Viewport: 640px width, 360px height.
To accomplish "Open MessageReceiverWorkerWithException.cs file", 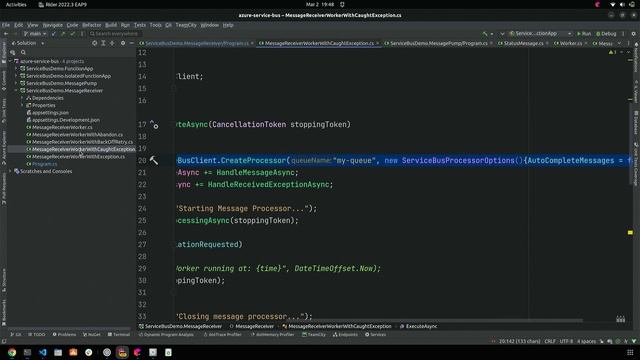I will pos(76,157).
